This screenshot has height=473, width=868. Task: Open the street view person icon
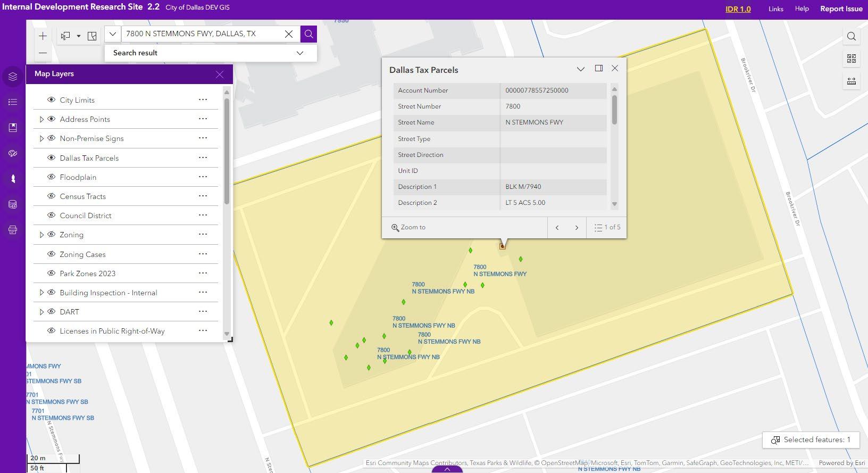pos(13,179)
